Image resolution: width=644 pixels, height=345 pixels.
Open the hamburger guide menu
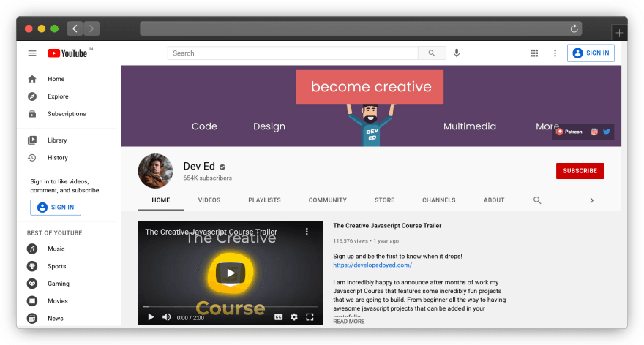[x=32, y=53]
